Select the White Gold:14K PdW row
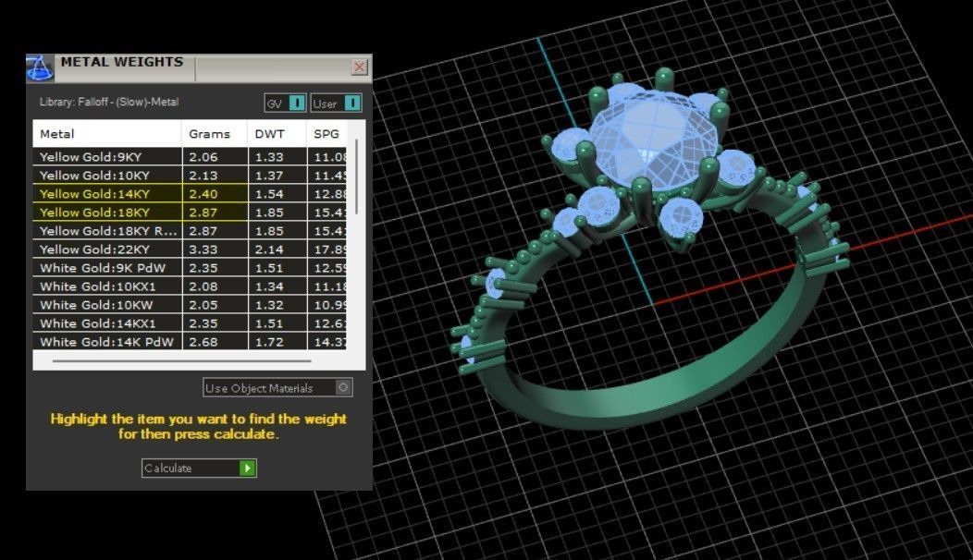 pos(190,342)
